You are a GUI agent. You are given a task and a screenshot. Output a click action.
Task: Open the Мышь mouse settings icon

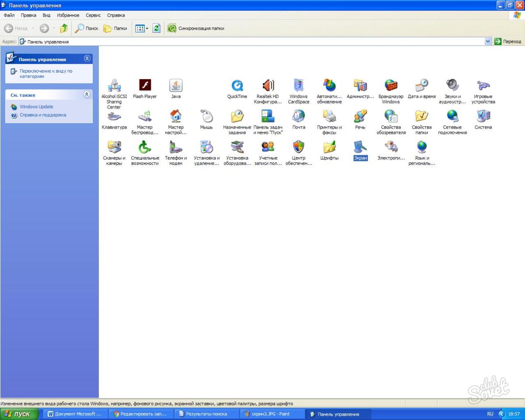[206, 116]
